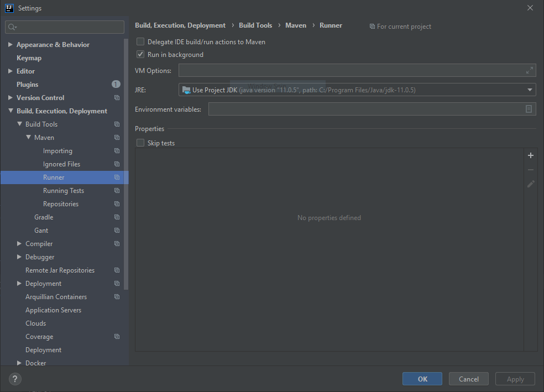The height and width of the screenshot is (392, 544).
Task: Click the IntelliJ IDEA logo icon
Action: [9, 8]
